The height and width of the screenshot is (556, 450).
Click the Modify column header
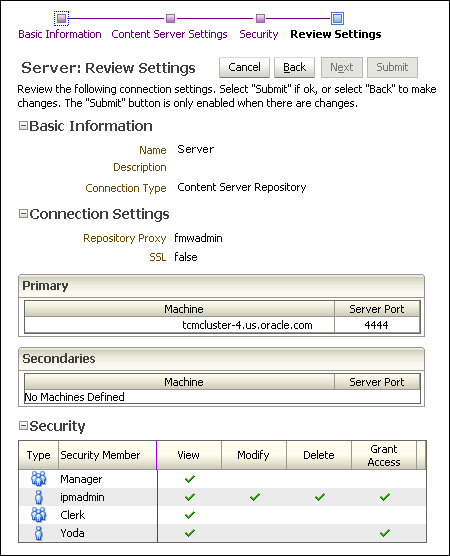point(254,455)
